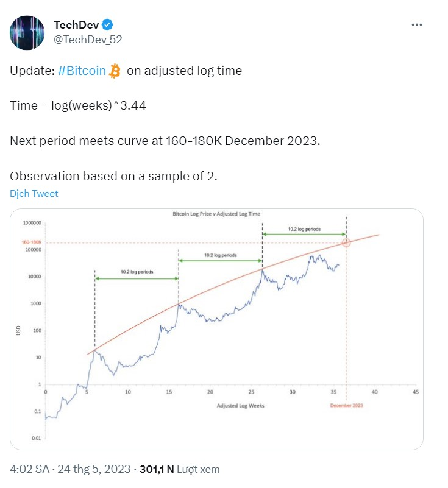Click the TechDev display name

point(76,25)
